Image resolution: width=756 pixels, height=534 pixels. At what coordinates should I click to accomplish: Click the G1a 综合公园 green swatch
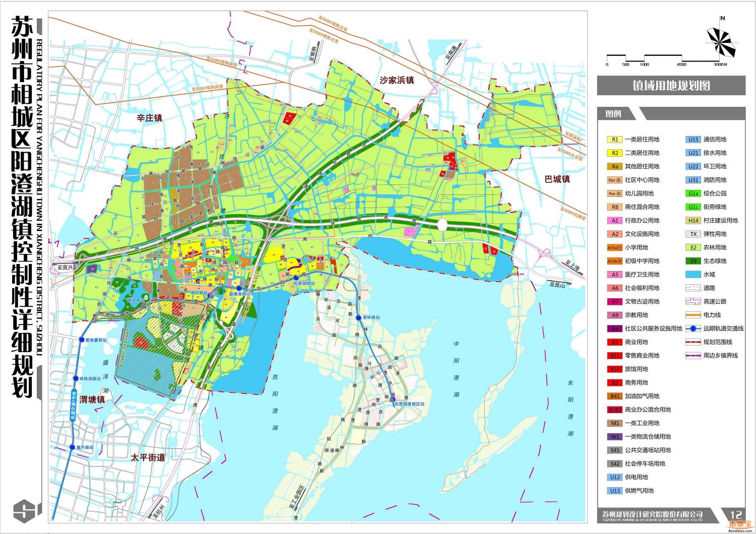(694, 193)
